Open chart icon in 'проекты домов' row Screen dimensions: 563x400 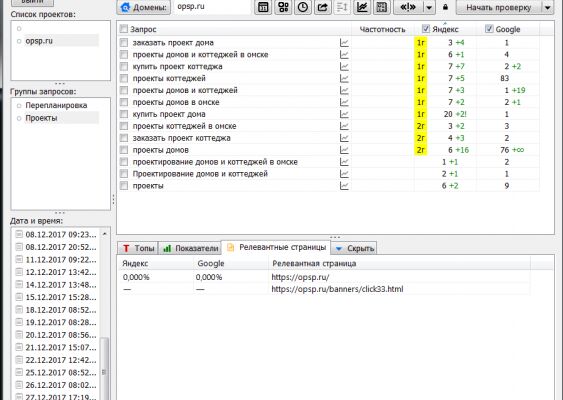[344, 150]
